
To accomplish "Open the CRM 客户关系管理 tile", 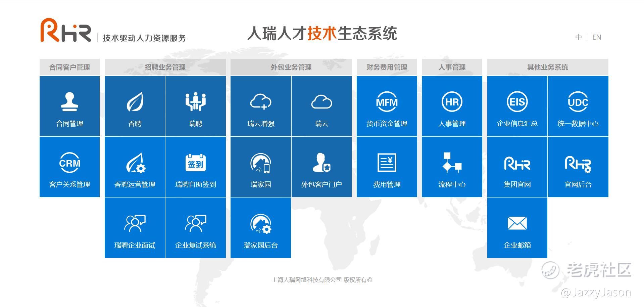I will [69, 167].
